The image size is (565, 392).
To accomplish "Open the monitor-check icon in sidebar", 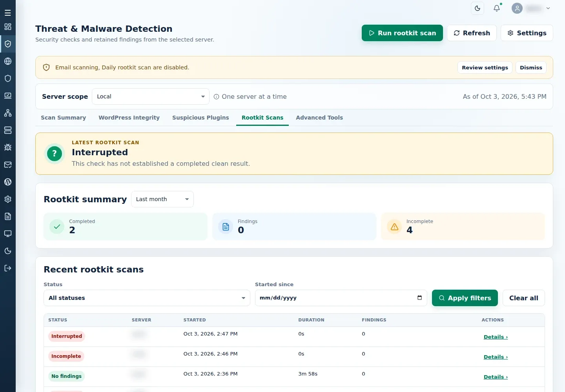I will pos(7,96).
